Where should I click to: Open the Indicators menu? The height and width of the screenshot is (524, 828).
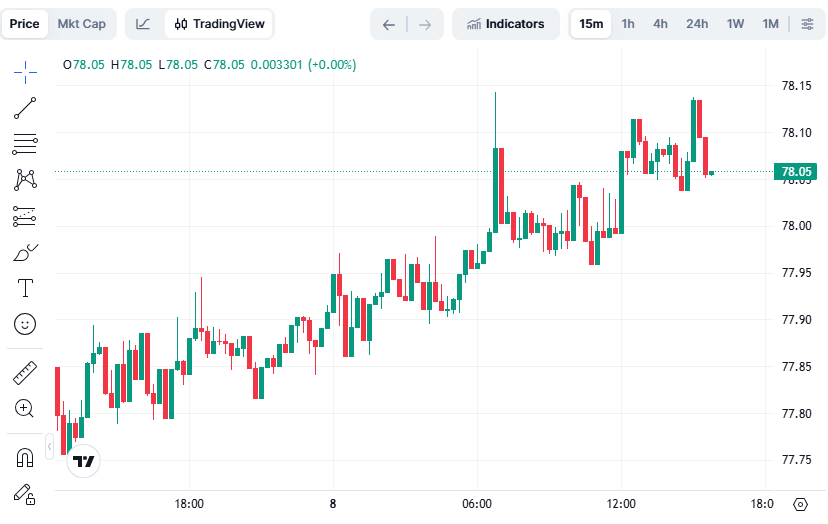coord(506,24)
